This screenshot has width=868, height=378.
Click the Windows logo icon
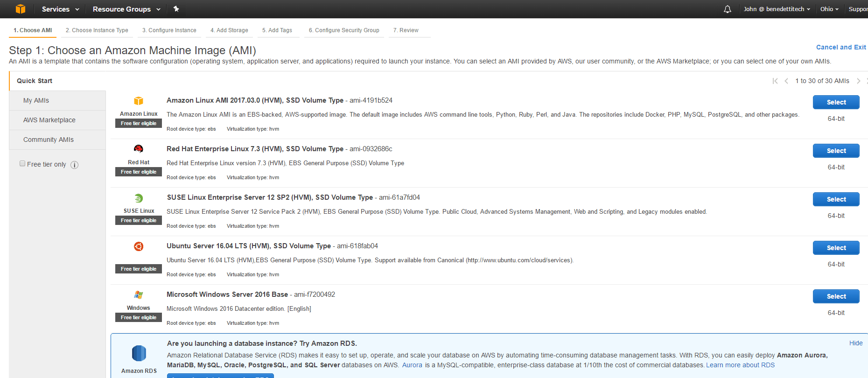click(x=139, y=295)
